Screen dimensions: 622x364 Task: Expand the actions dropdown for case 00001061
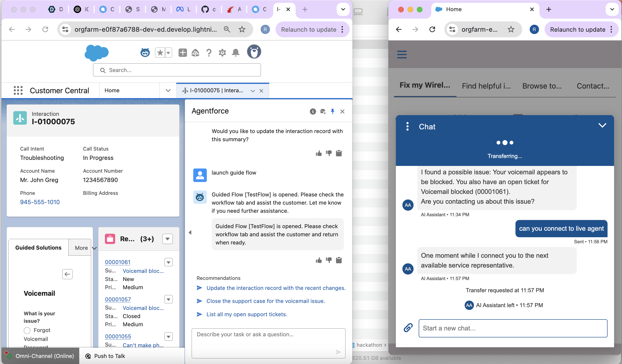[168, 262]
